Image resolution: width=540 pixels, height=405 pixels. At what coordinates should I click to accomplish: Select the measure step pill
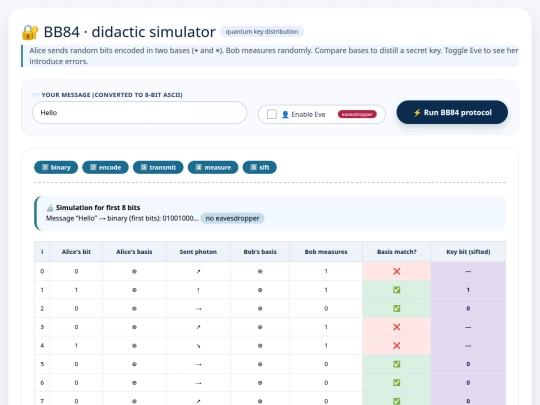(213, 167)
